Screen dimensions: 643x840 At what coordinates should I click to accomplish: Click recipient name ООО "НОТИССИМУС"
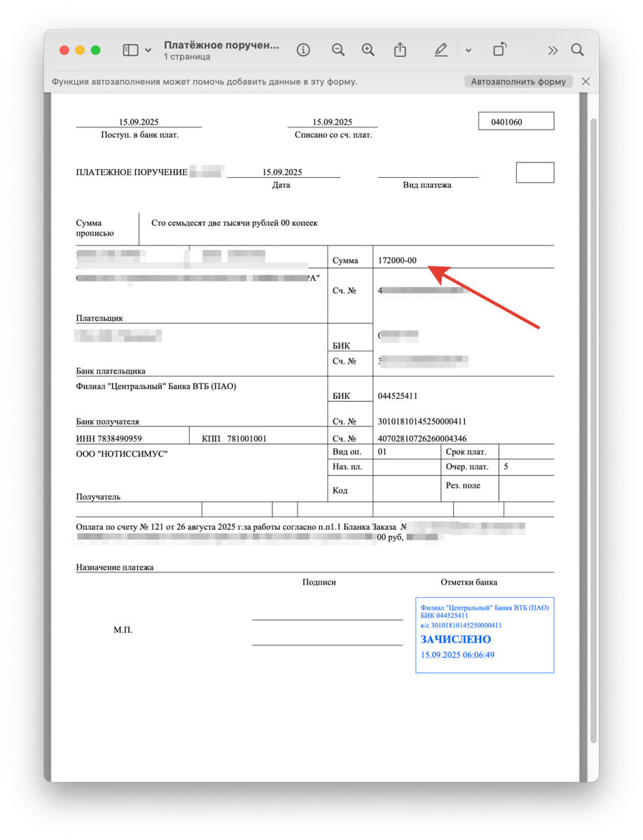(x=122, y=454)
